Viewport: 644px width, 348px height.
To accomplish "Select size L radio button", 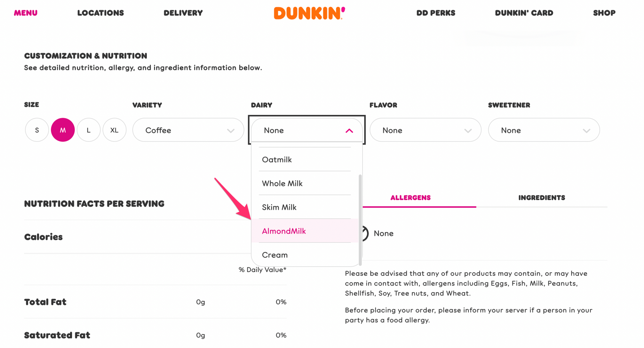I will pos(88,130).
